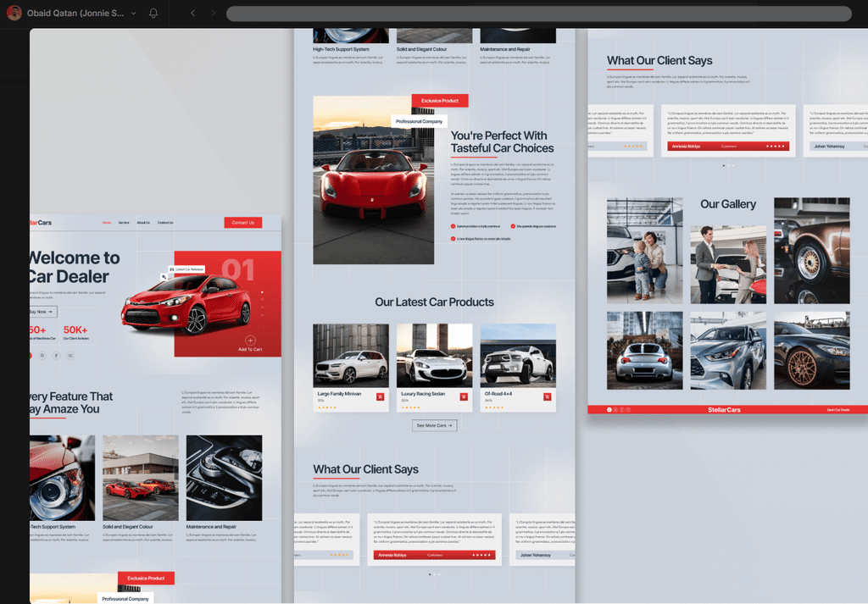Click the High-Tech Support System caption
This screenshot has width=868, height=604.
[341, 49]
